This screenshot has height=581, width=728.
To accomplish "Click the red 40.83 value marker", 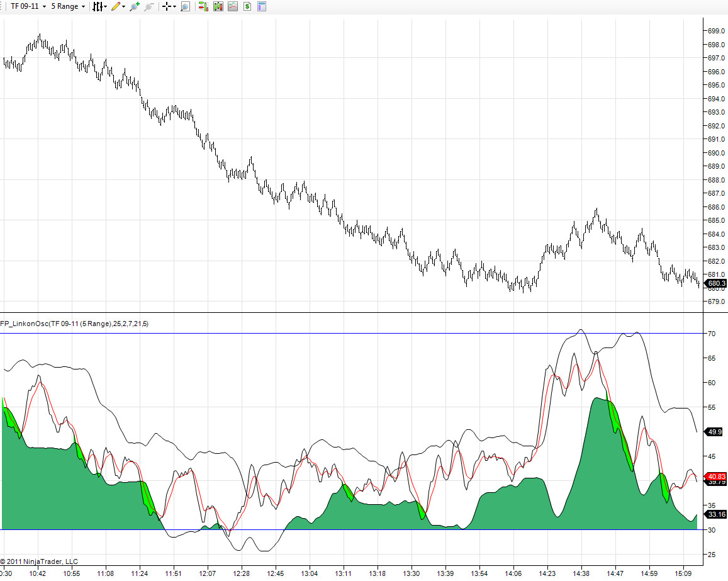I will pyautogui.click(x=715, y=477).
